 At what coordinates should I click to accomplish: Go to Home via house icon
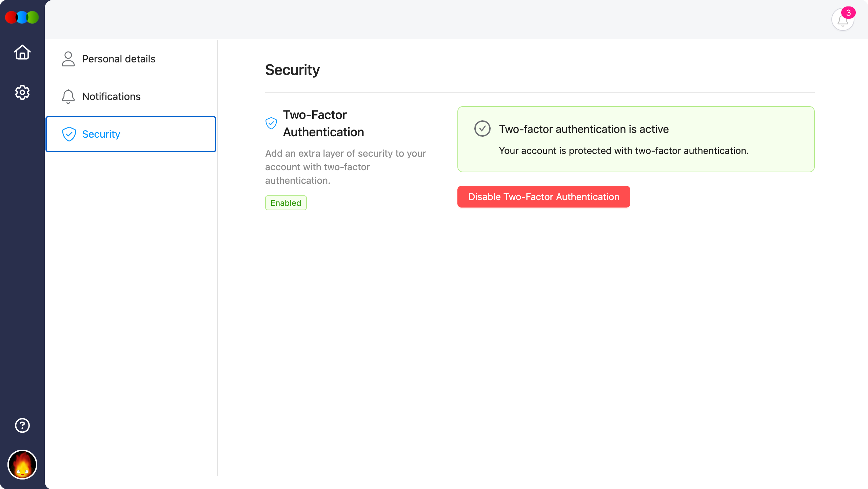(x=22, y=52)
